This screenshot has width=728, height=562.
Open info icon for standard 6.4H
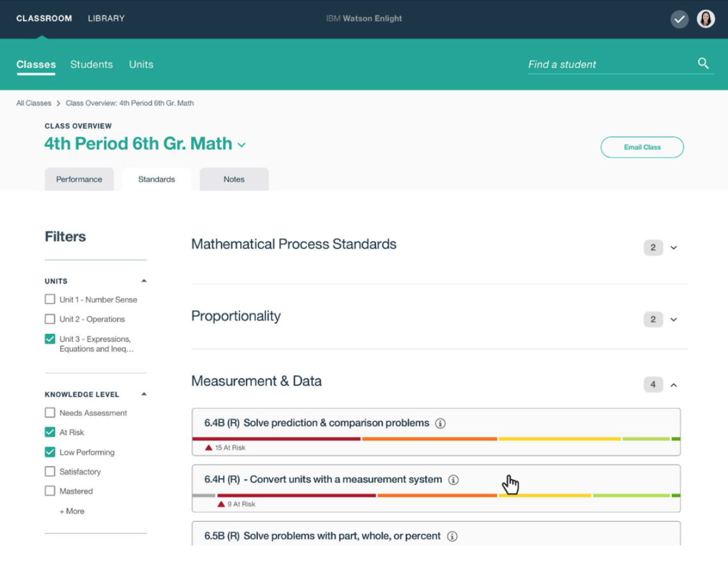pos(453,480)
